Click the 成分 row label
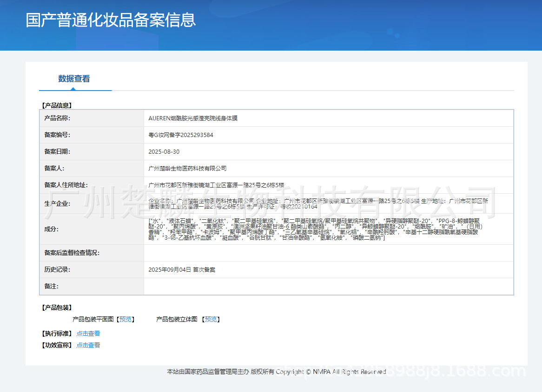Viewport: 542px width, 392px height. 52,229
